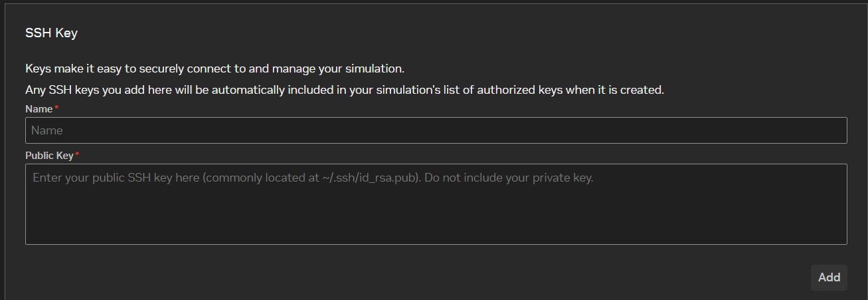Click the Name input field
Screen dimensions: 868x300
pos(436,130)
